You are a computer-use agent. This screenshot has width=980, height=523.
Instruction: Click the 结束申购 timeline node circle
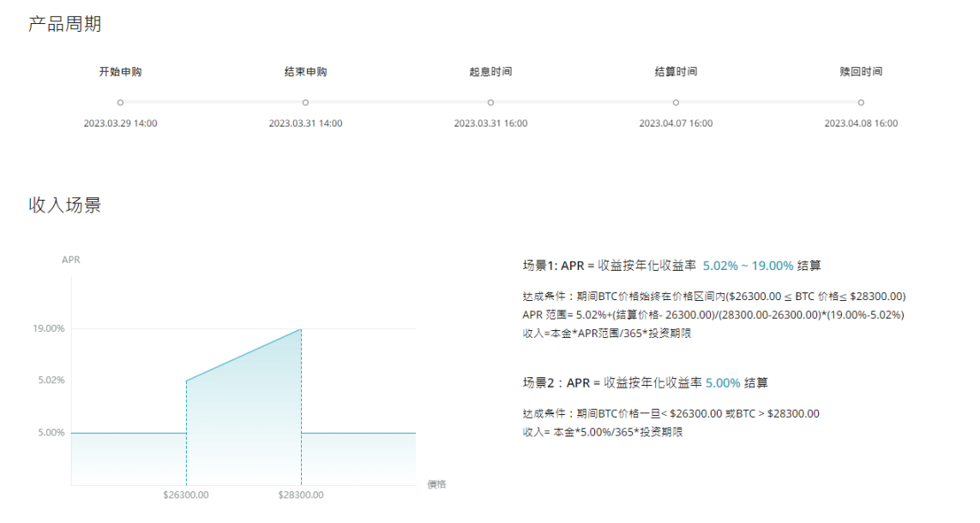[x=305, y=101]
